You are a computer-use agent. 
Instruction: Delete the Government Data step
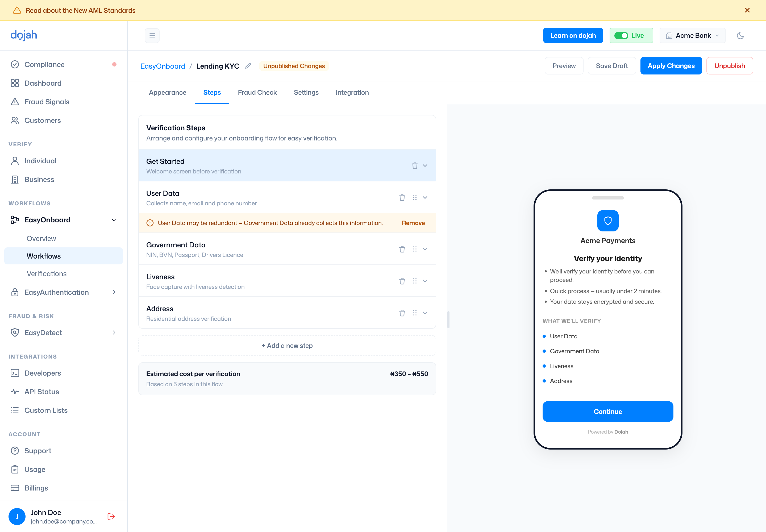tap(402, 249)
